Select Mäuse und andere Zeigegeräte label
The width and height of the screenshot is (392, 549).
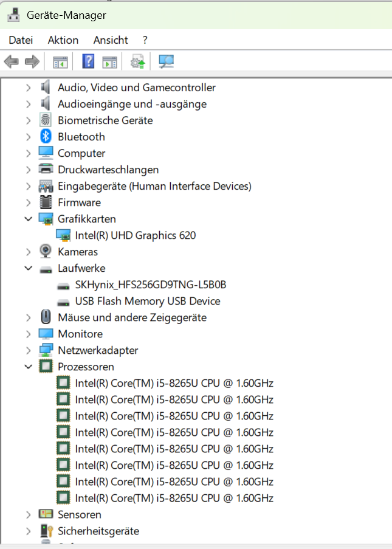pyautogui.click(x=132, y=317)
